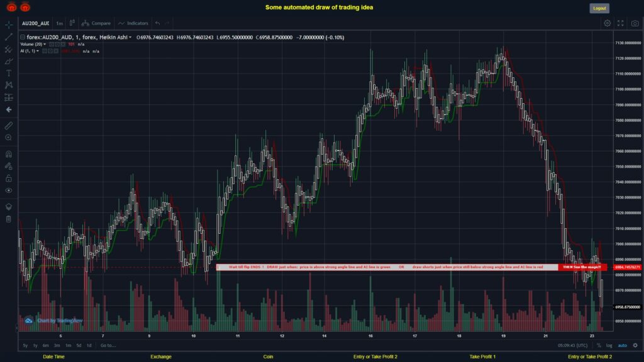Select the text annotation tool

(x=9, y=73)
